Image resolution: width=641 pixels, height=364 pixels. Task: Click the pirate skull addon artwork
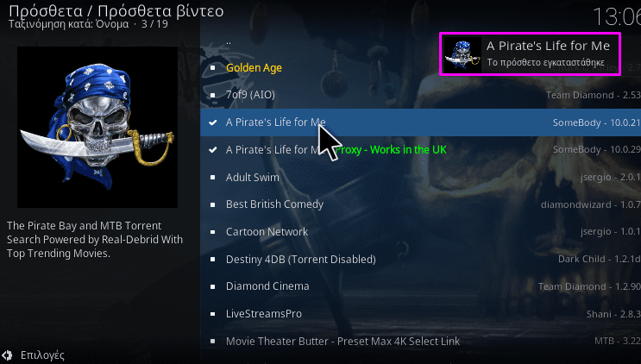coord(97,127)
